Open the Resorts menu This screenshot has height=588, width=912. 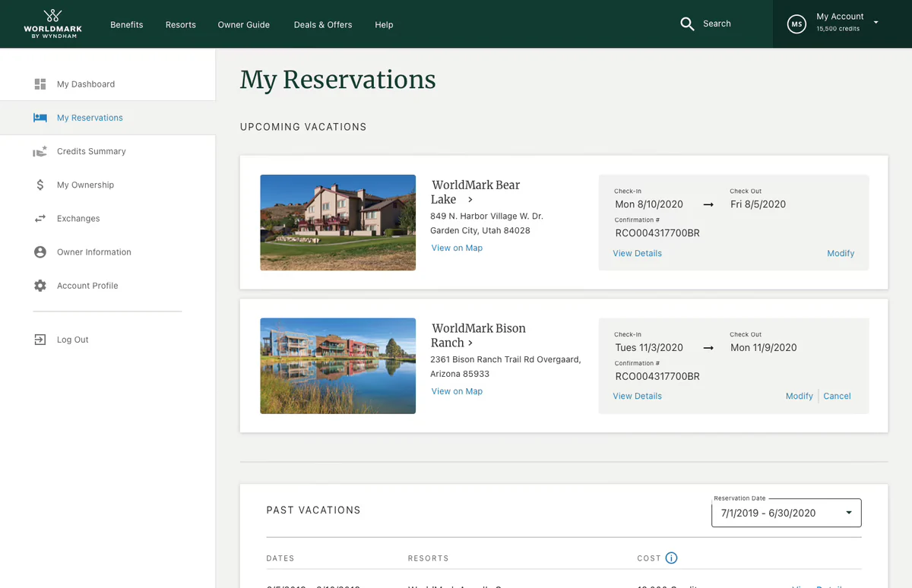point(181,24)
